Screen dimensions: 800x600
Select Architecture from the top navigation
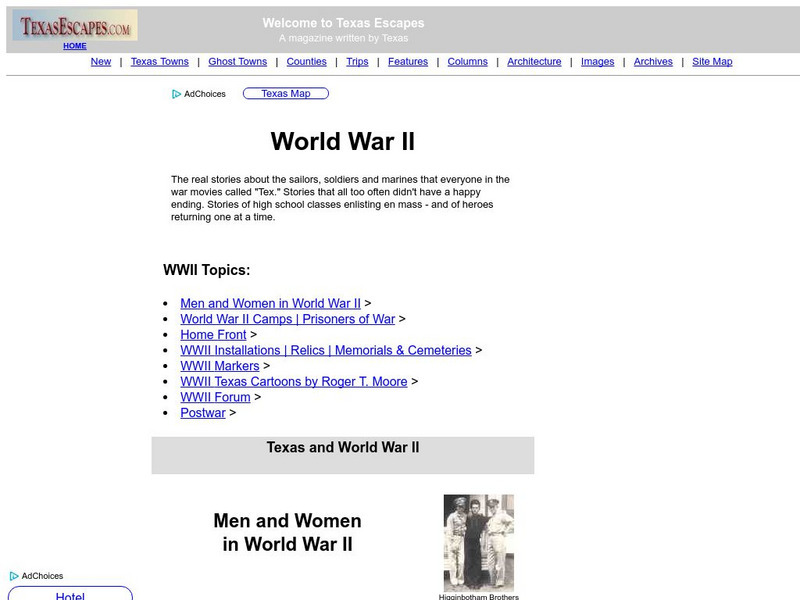tap(533, 61)
